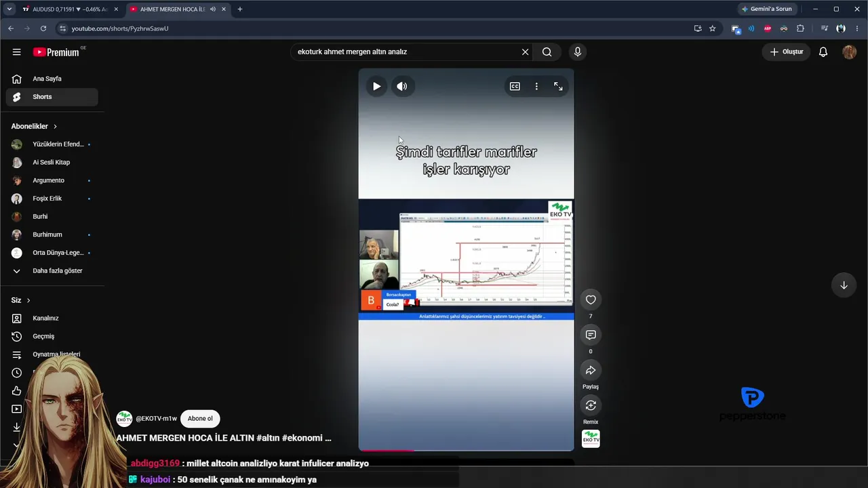
Task: Open the comments for this Short
Action: (591, 335)
